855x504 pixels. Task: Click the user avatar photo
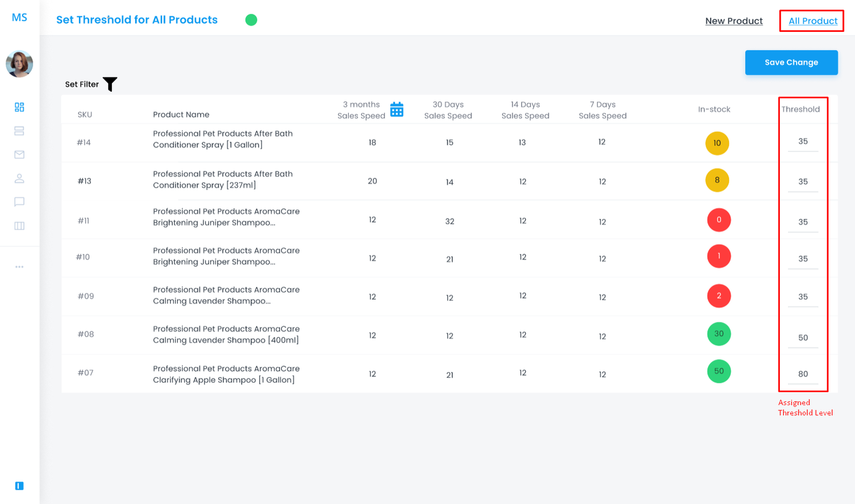pos(19,64)
